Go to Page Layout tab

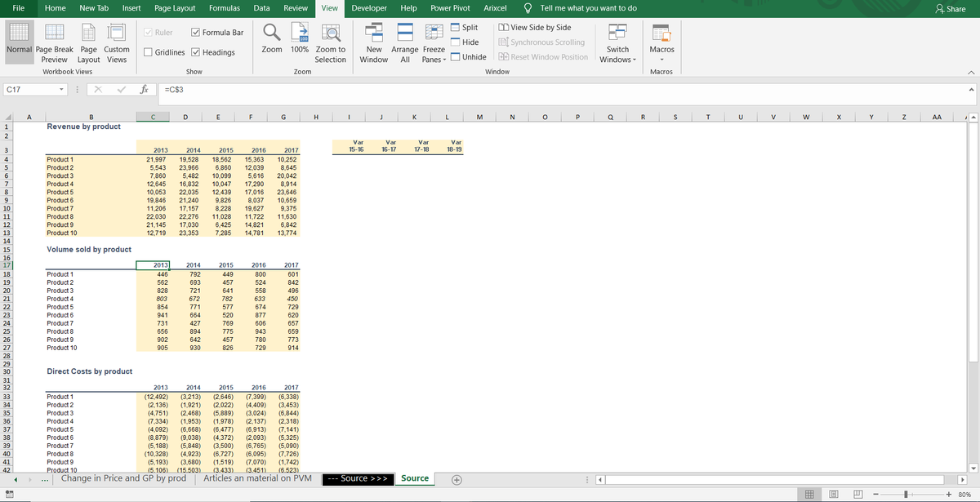point(175,7)
